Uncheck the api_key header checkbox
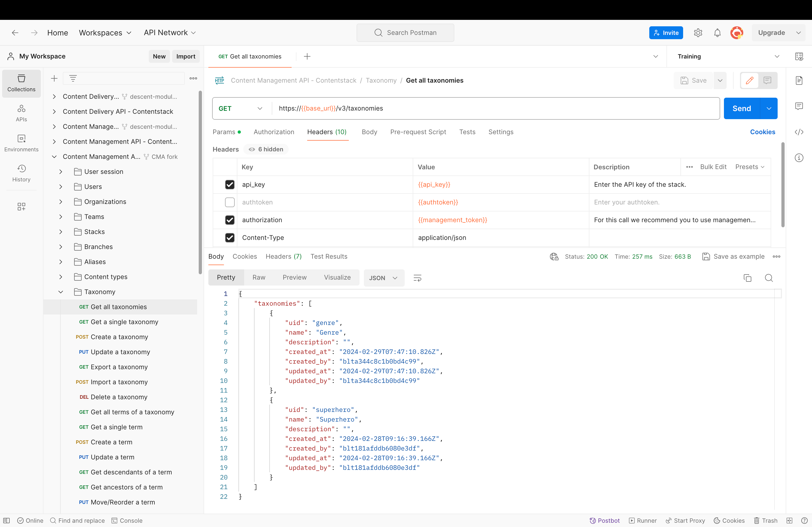 [x=230, y=184]
